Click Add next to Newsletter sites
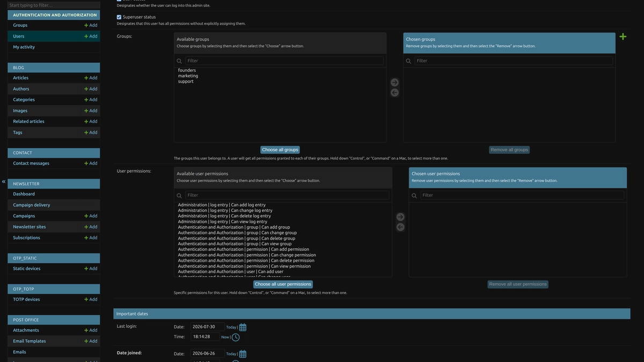The height and width of the screenshot is (362, 644). point(91,227)
